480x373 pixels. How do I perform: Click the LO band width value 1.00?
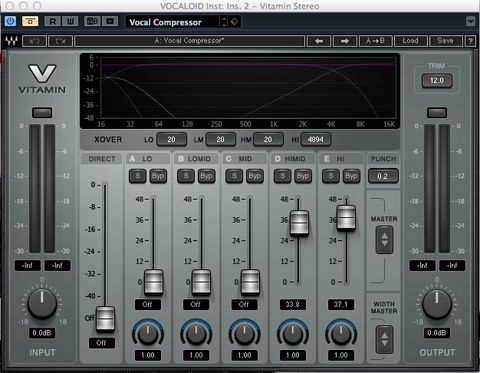148,355
